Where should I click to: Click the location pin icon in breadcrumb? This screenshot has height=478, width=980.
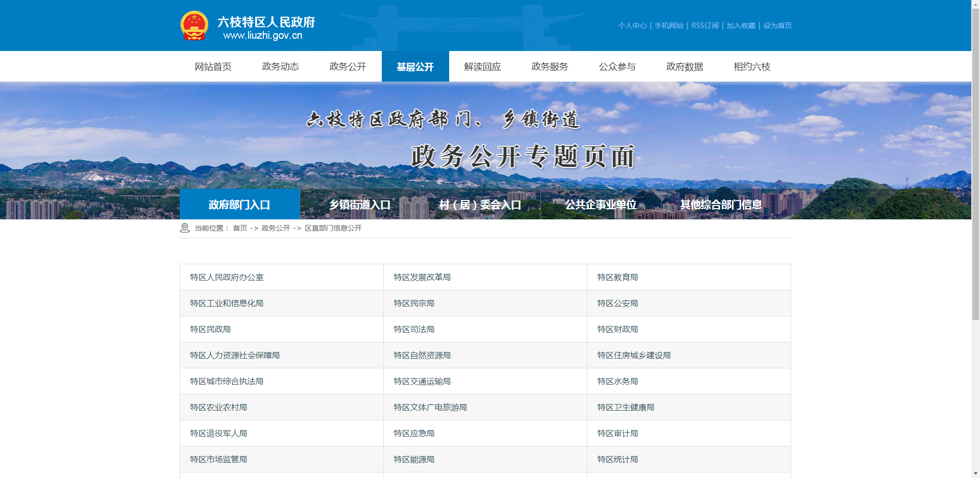[x=185, y=228]
